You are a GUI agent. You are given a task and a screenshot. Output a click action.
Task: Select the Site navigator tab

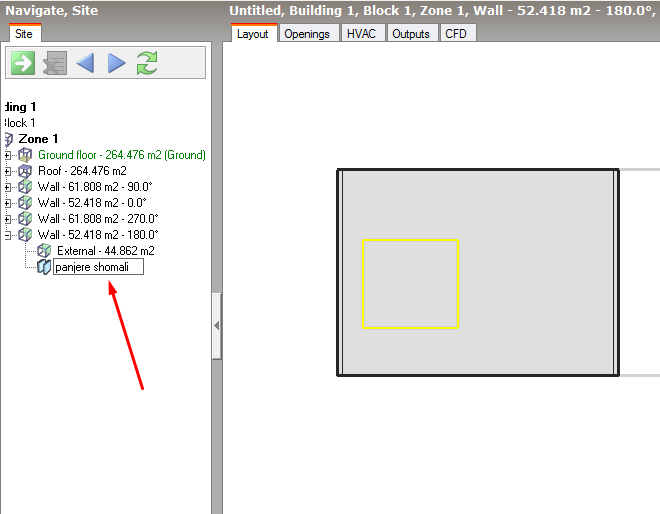tap(24, 34)
